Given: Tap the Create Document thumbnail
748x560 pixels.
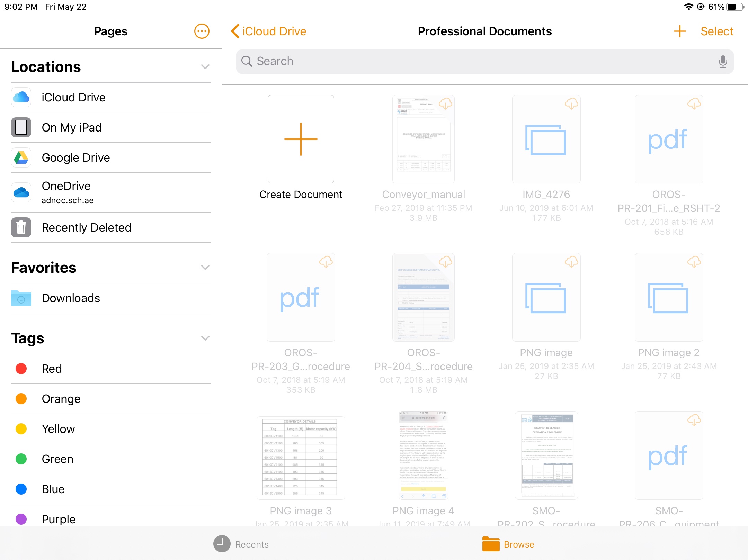Looking at the screenshot, I should [x=301, y=139].
